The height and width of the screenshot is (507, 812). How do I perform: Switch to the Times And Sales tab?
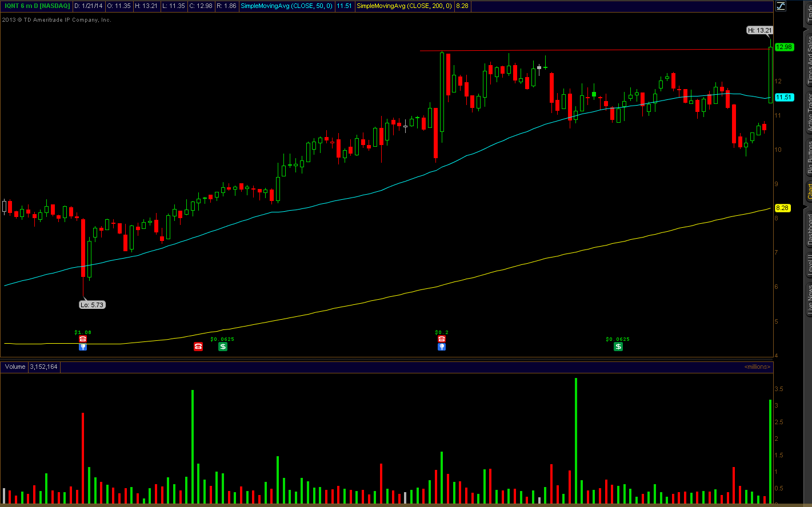[x=808, y=60]
